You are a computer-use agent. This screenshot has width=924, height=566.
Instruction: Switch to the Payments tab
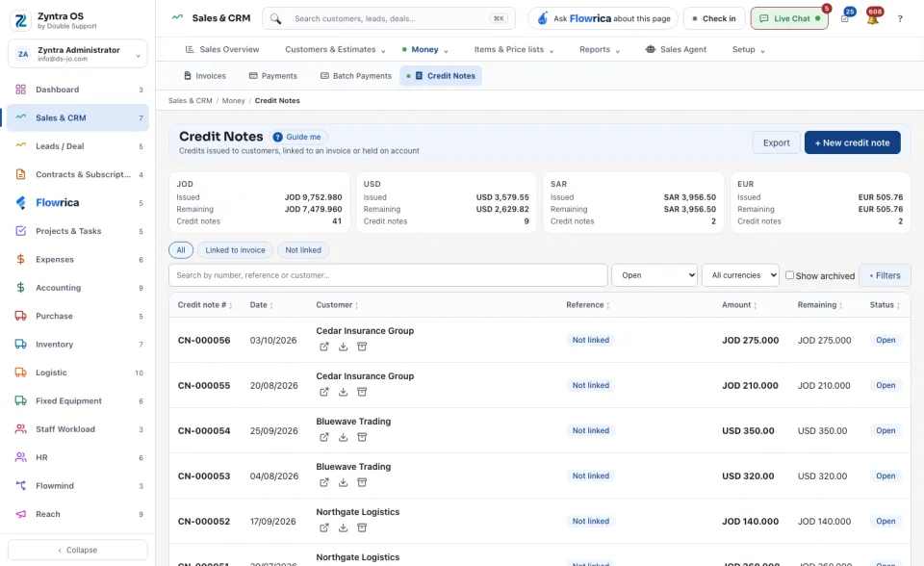[x=272, y=76]
